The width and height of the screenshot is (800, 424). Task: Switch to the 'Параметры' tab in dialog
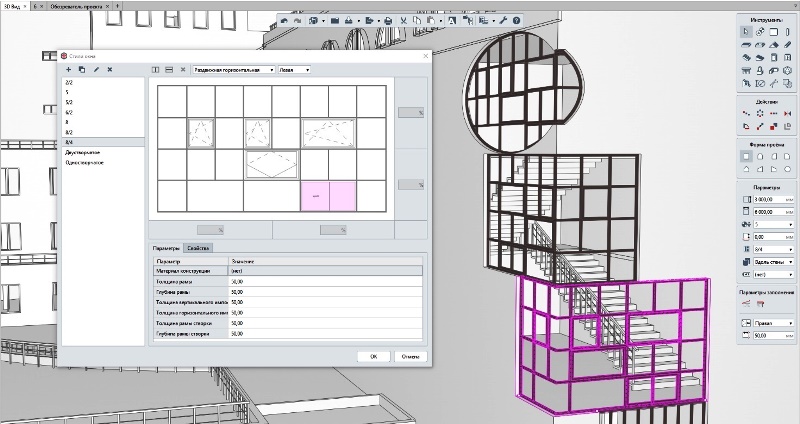click(x=167, y=248)
